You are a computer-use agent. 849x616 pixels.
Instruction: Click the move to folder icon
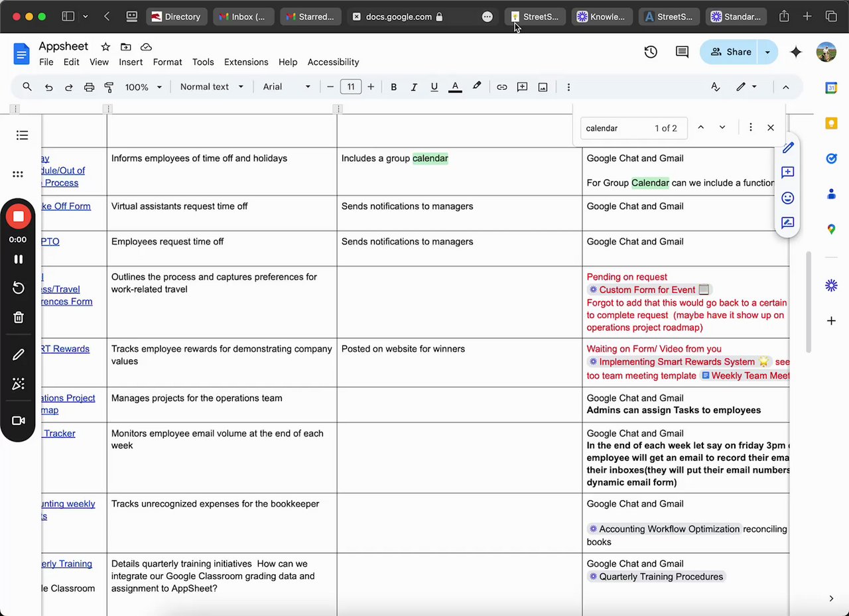point(125,46)
